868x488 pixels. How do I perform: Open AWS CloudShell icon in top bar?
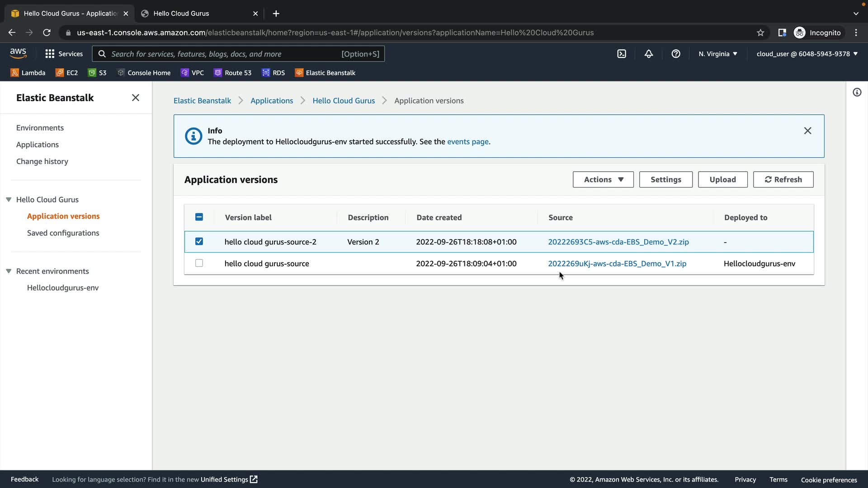(622, 54)
